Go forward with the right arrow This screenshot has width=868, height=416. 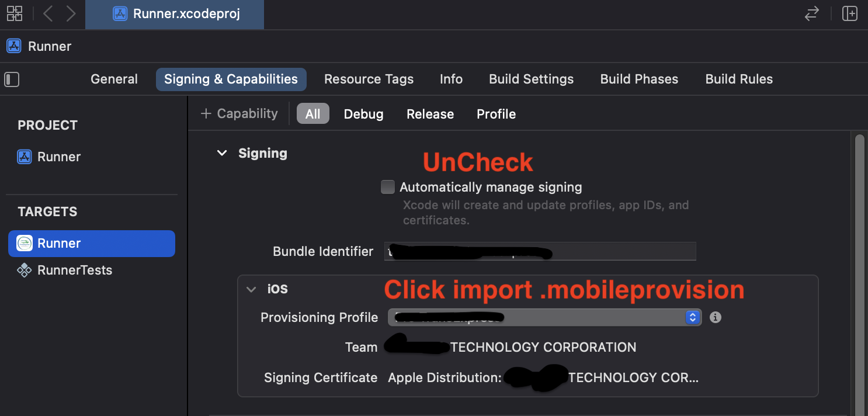(71, 14)
